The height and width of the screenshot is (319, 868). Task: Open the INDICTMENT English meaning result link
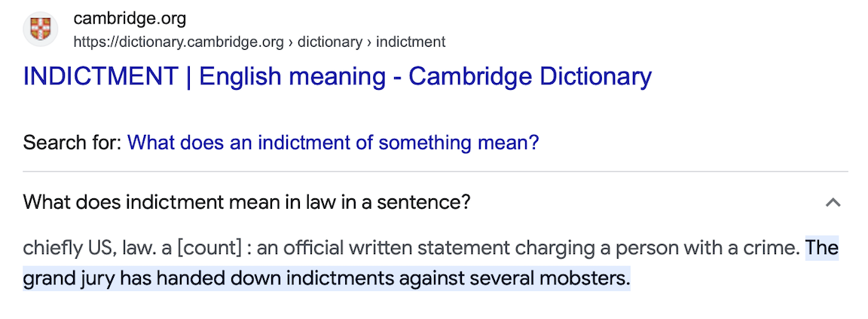point(337,76)
